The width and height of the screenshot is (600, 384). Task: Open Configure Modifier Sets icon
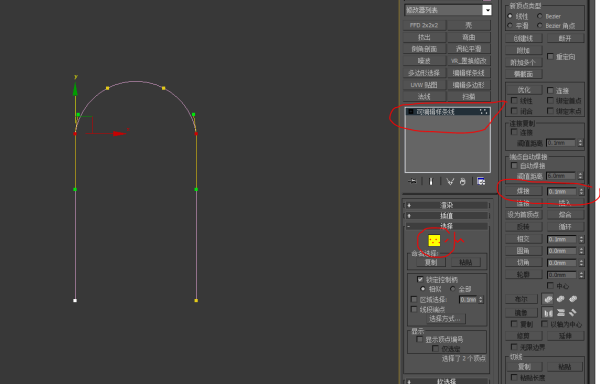point(481,181)
